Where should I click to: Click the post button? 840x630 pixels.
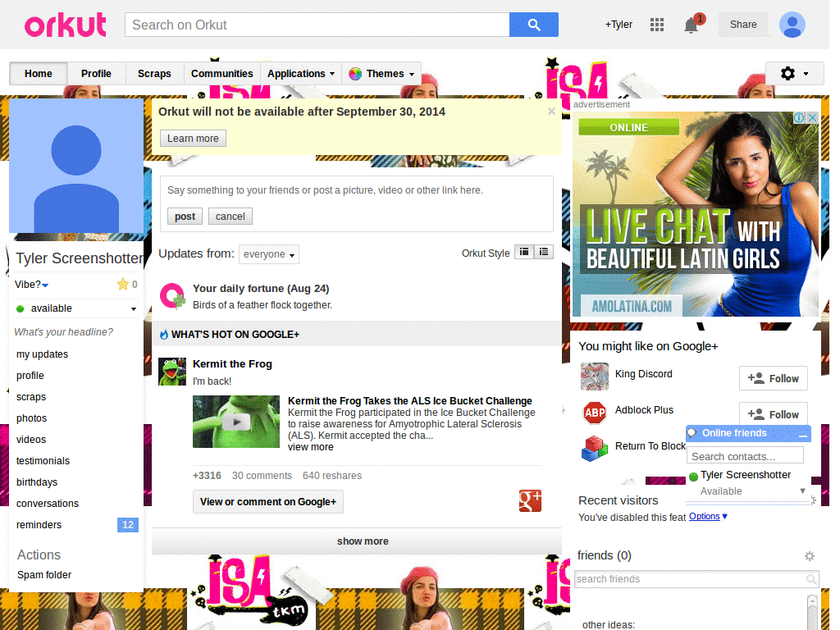coord(185,217)
